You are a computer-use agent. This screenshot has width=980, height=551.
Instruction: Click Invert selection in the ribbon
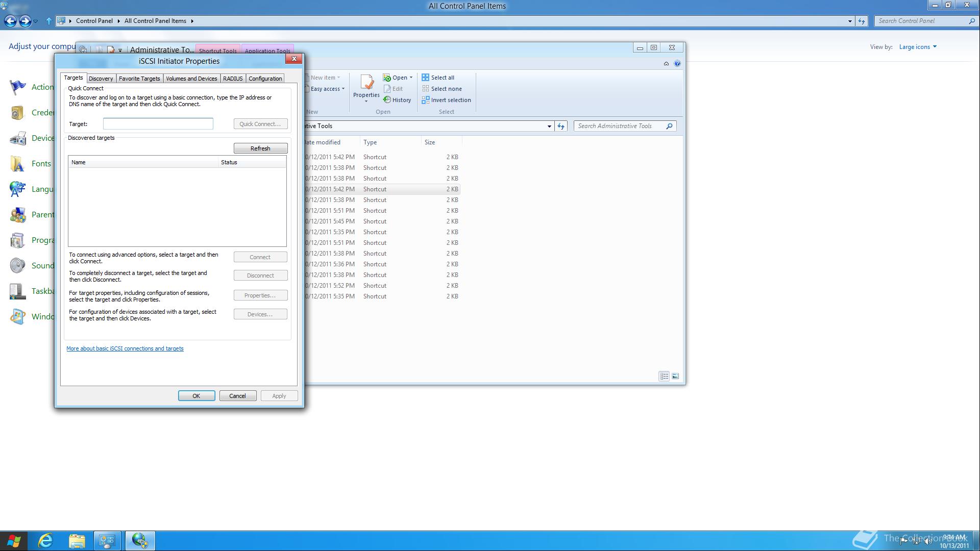pos(447,100)
